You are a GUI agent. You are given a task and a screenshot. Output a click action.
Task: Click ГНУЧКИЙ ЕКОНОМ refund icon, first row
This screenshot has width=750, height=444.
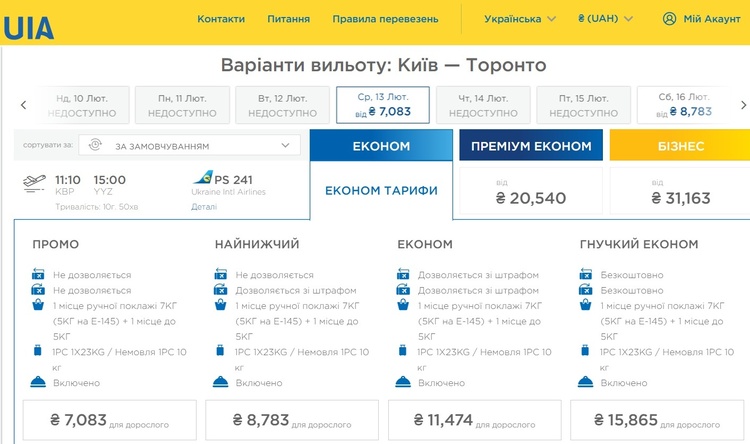pos(585,274)
